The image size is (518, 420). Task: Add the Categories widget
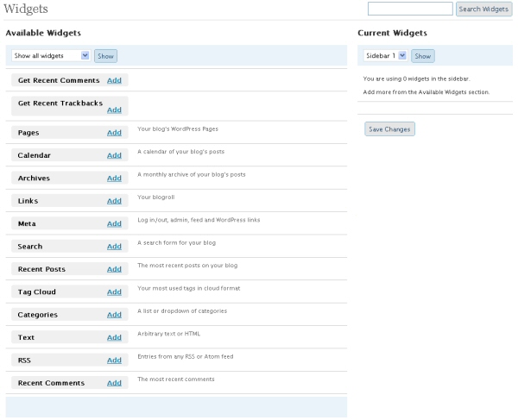click(114, 315)
